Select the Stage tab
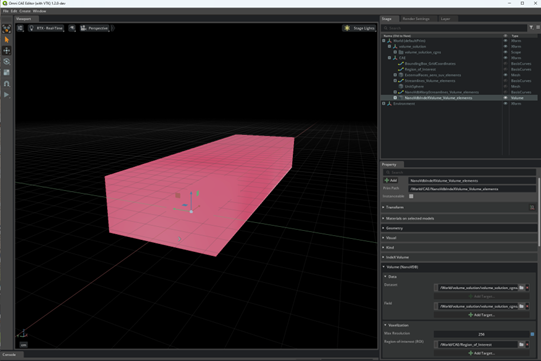This screenshot has width=541, height=361. [387, 19]
